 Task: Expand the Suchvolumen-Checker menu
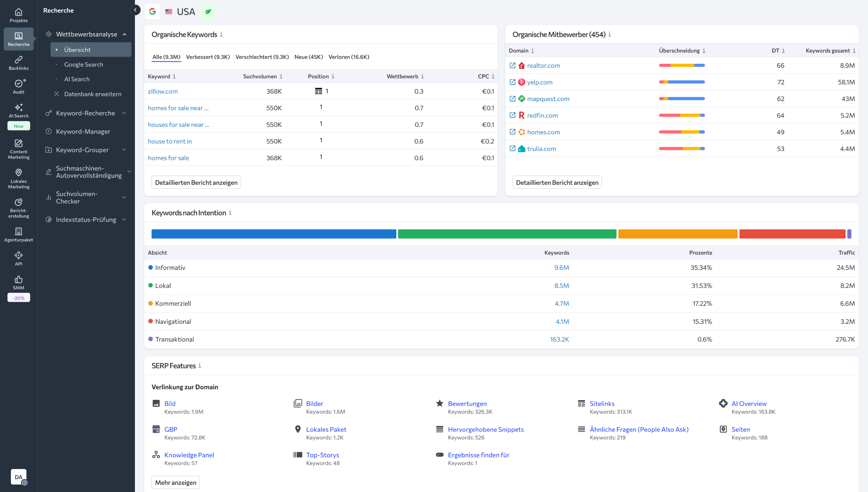click(x=124, y=197)
